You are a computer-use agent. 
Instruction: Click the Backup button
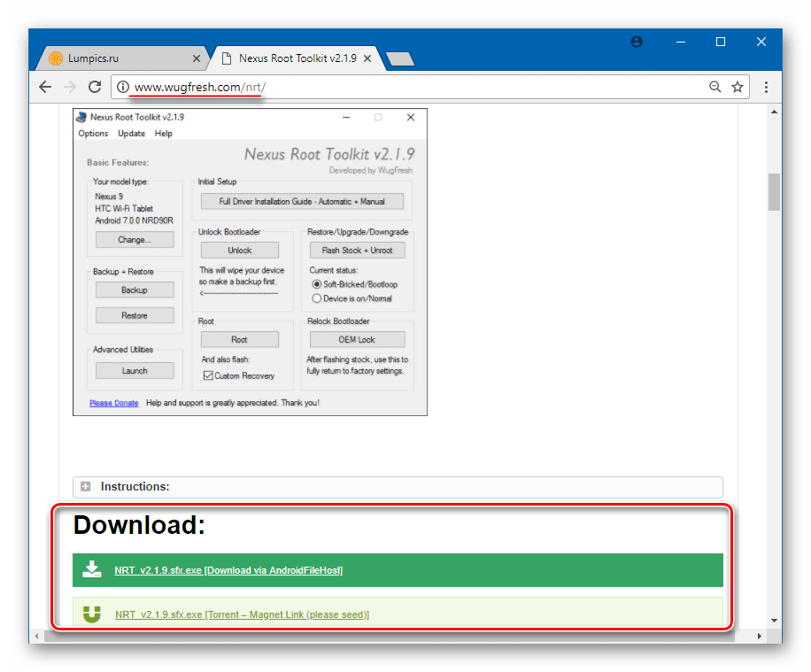coord(135,290)
